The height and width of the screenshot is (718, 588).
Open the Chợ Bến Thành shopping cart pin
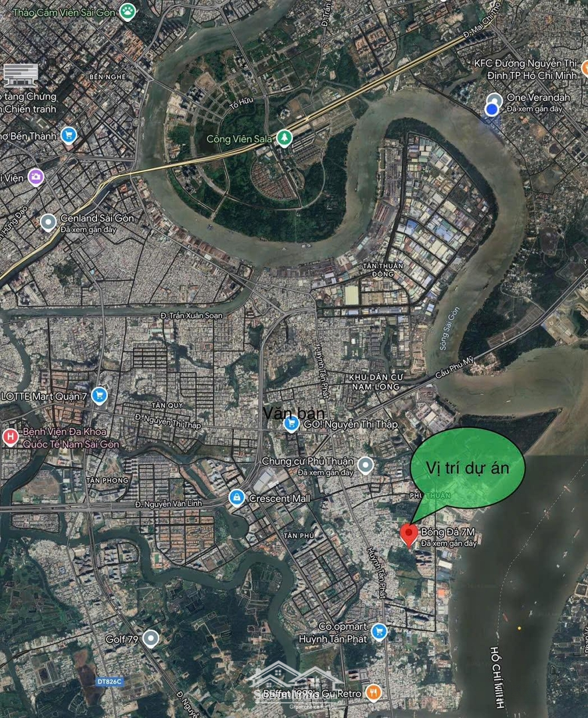click(x=69, y=136)
